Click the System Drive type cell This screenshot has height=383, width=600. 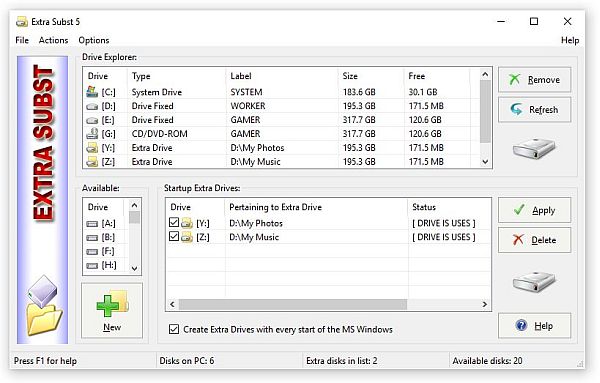point(157,92)
